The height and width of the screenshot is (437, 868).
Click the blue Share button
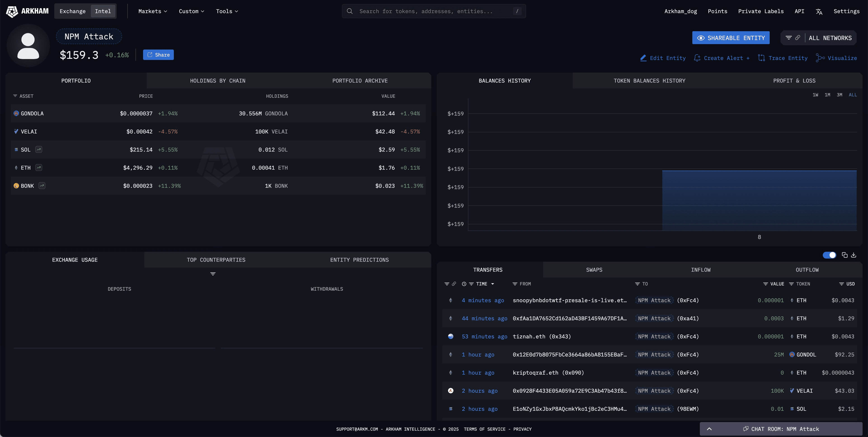coord(158,55)
